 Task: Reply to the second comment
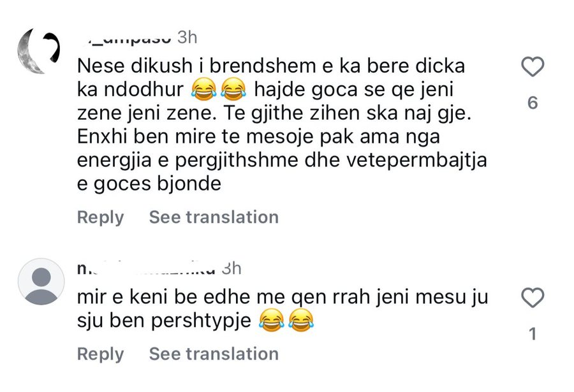point(100,354)
